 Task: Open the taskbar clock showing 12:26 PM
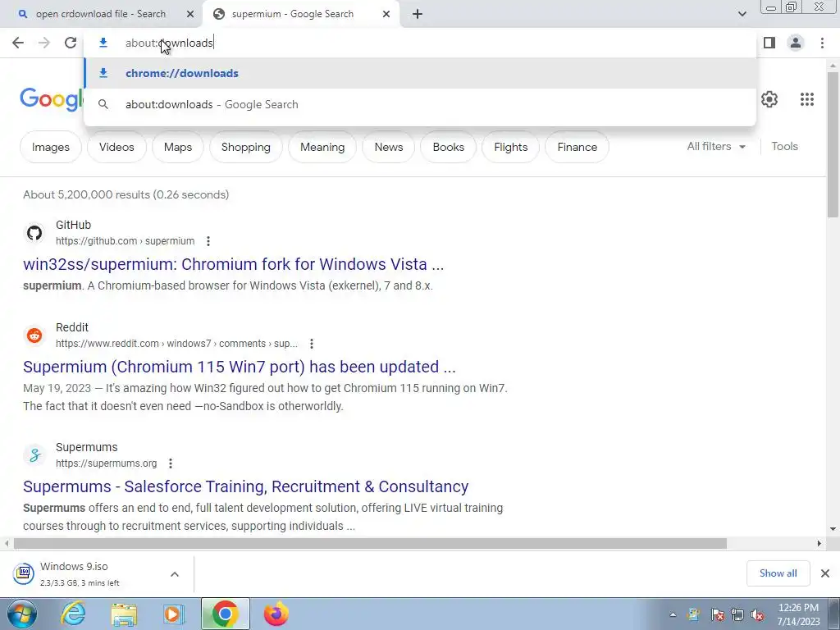[798, 614]
